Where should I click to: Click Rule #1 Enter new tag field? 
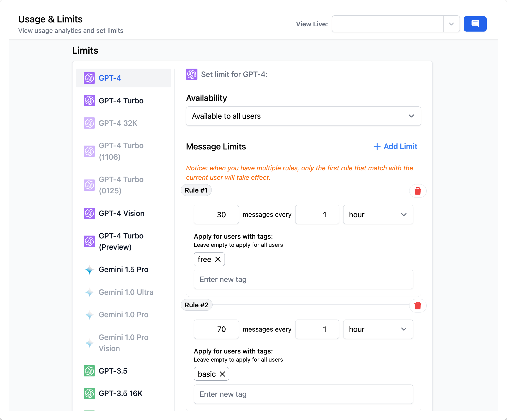[x=303, y=279]
